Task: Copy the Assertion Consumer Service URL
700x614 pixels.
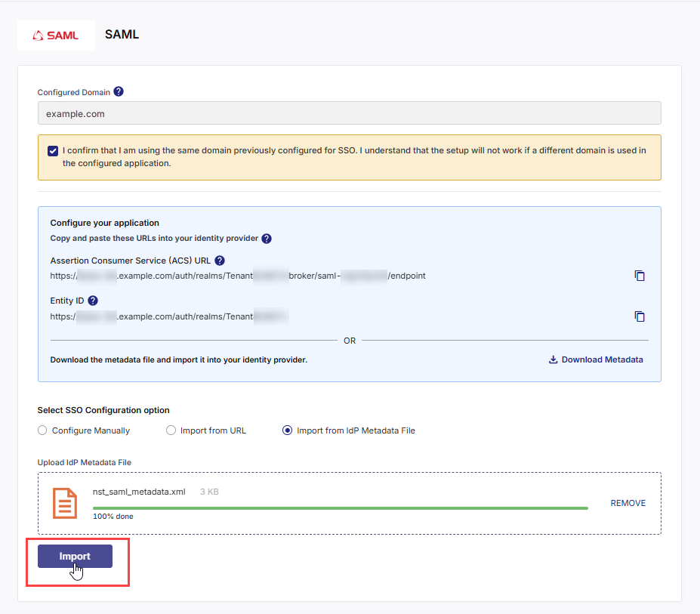Action: point(640,276)
